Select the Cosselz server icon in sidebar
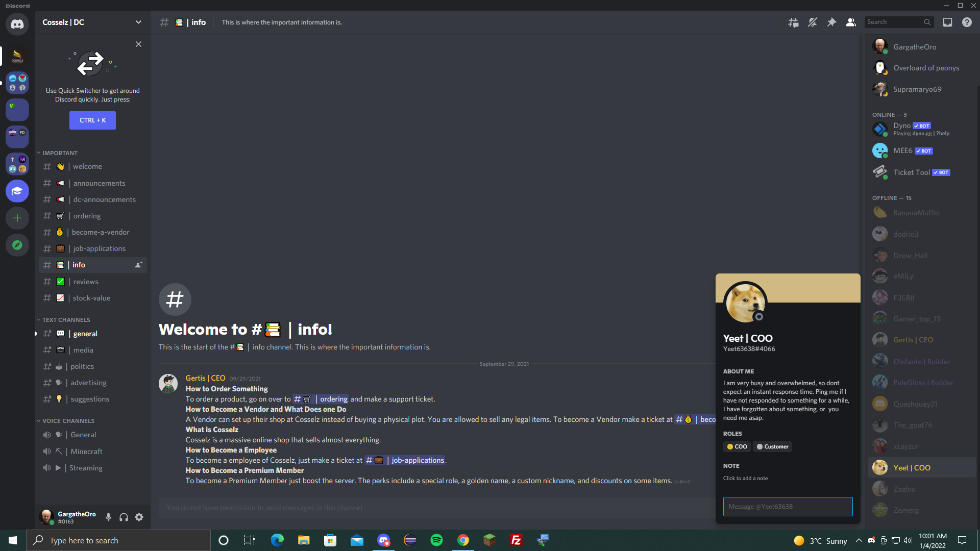 17,56
